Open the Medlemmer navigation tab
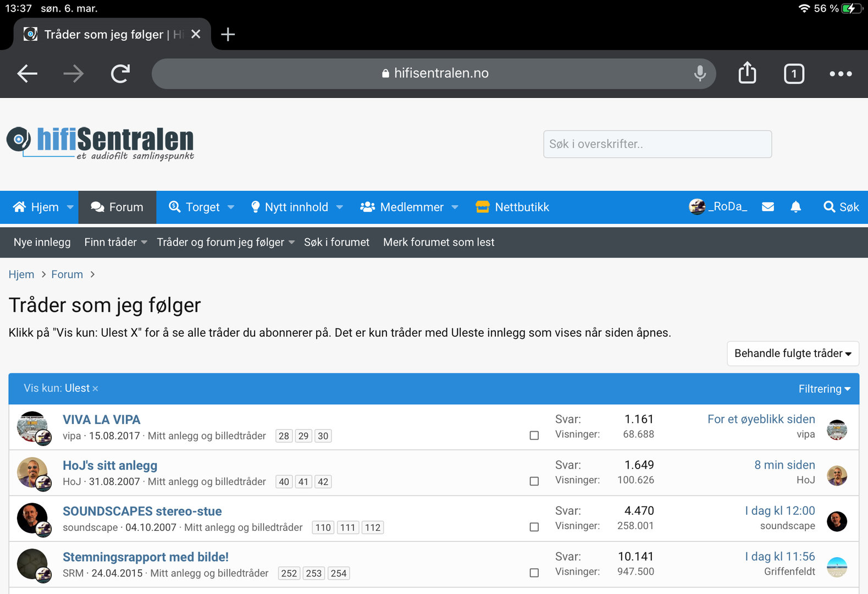Viewport: 868px width, 594px height. click(x=402, y=207)
